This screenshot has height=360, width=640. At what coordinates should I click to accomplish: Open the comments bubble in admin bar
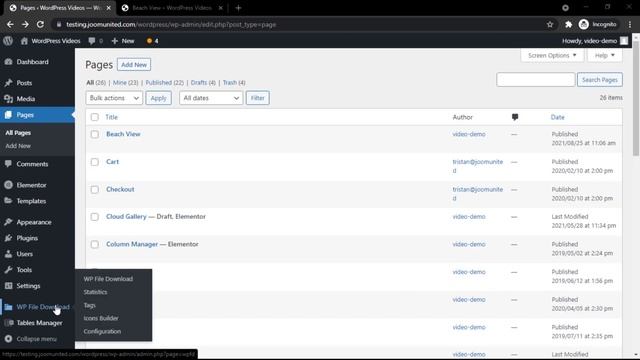pyautogui.click(x=92, y=41)
